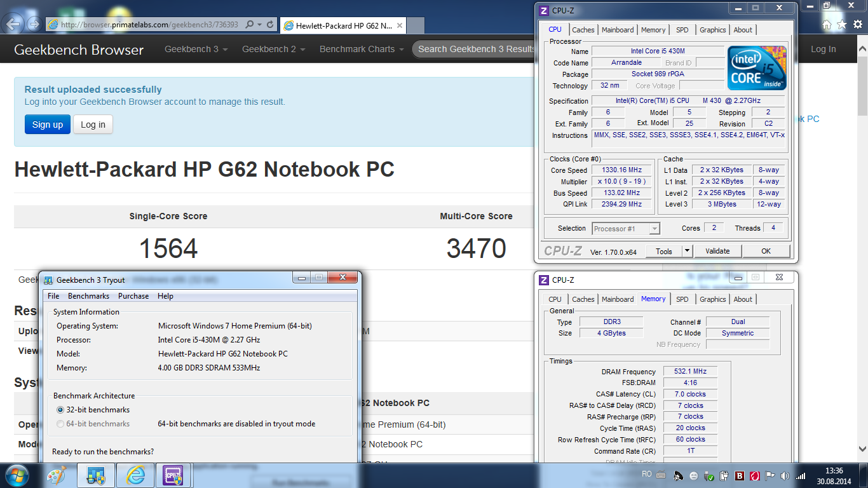Click OK in the CPU-Z window
This screenshot has height=488, width=868.
766,251
